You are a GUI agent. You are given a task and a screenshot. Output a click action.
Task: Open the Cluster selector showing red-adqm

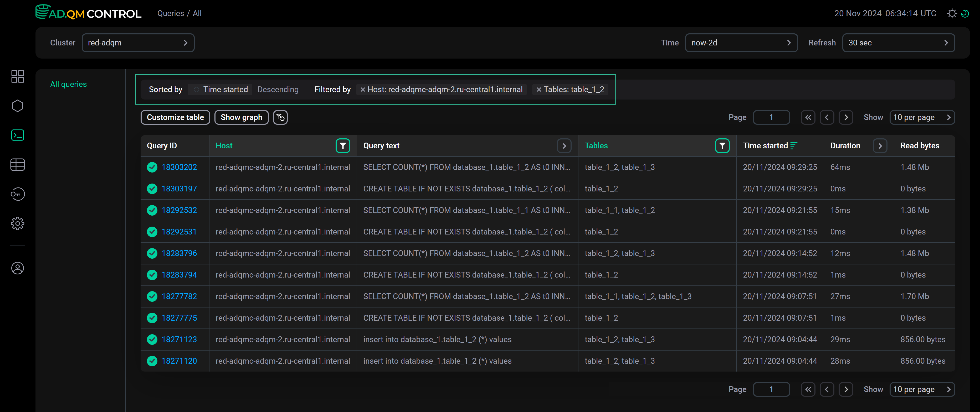(138, 43)
